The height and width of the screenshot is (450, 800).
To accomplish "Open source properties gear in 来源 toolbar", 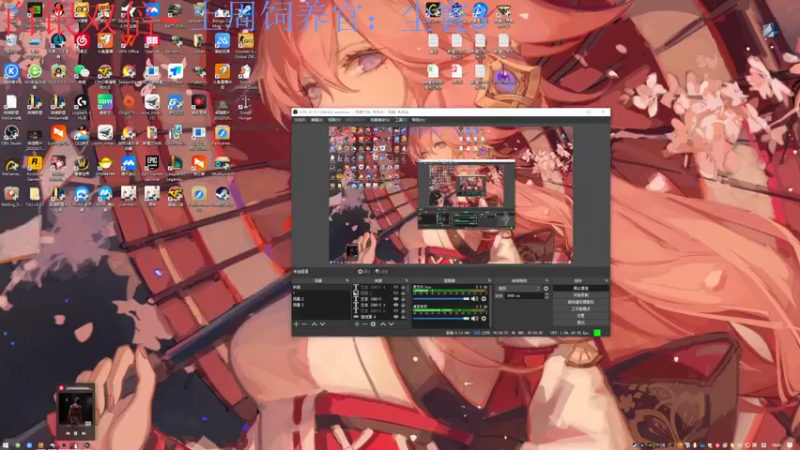I will pyautogui.click(x=373, y=324).
